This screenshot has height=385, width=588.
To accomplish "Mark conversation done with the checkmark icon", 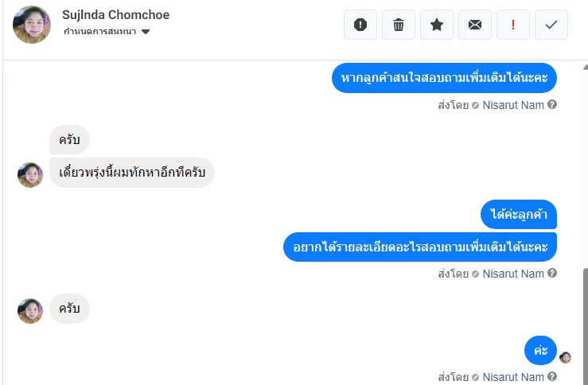I will click(x=551, y=25).
